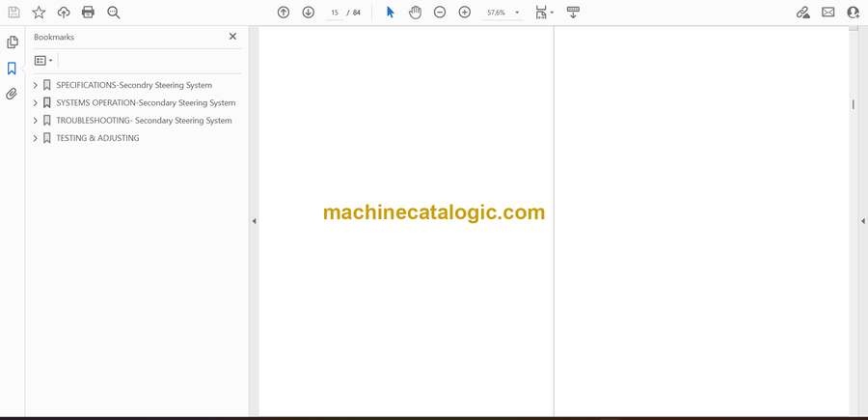Expand the TESTING & ADJUSTING bookmark

[36, 138]
